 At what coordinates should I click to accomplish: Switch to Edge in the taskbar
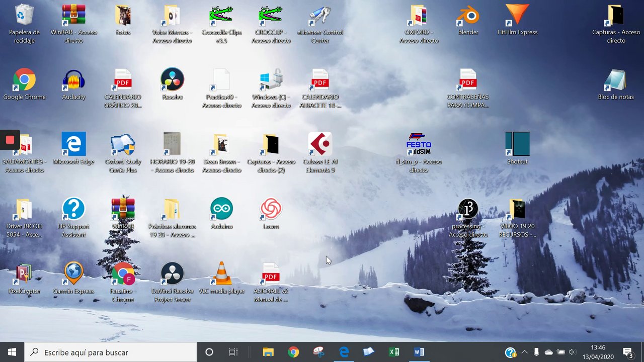344,352
